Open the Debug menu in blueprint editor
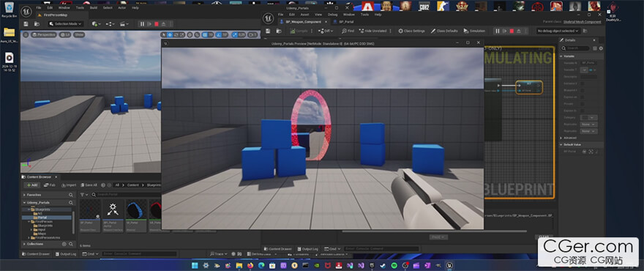Viewport: 644px width, 271px height. click(332, 15)
